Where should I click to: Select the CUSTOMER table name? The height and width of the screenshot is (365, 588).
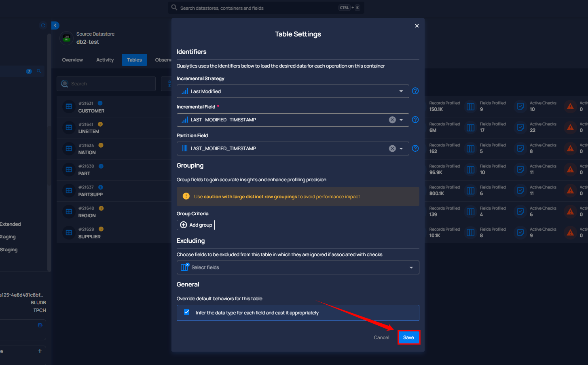point(91,111)
